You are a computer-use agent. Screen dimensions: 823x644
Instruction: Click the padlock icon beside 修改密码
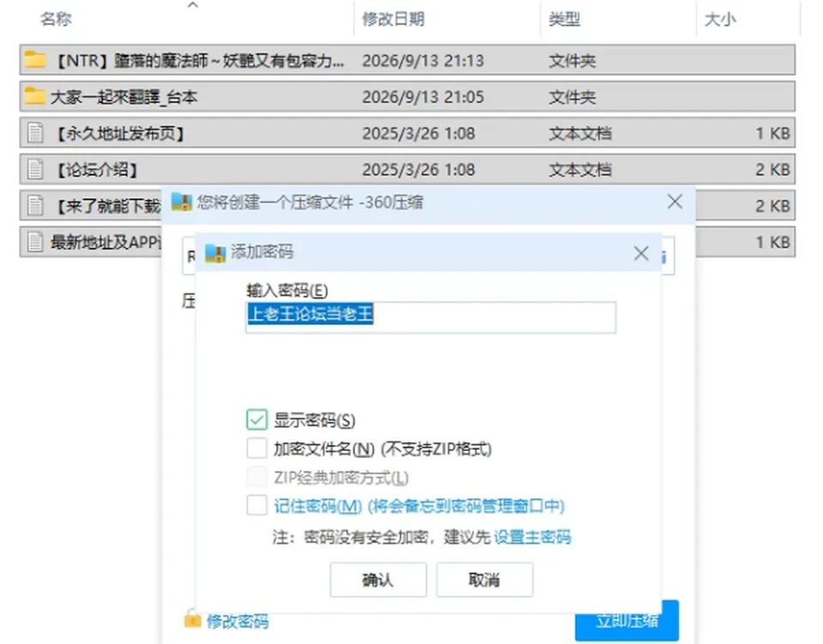tap(192, 619)
